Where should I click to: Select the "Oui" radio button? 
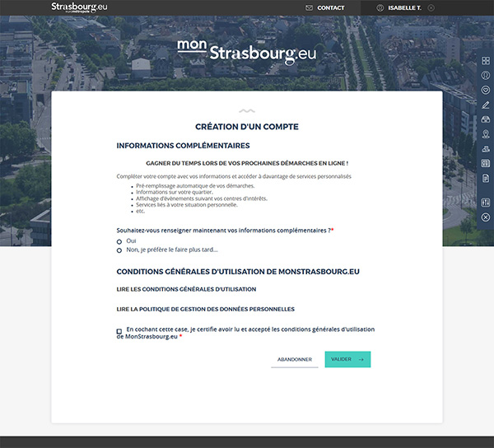[x=119, y=241]
